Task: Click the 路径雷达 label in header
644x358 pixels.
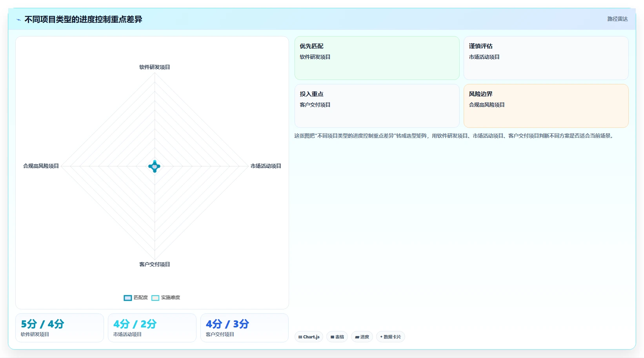Action: [617, 19]
